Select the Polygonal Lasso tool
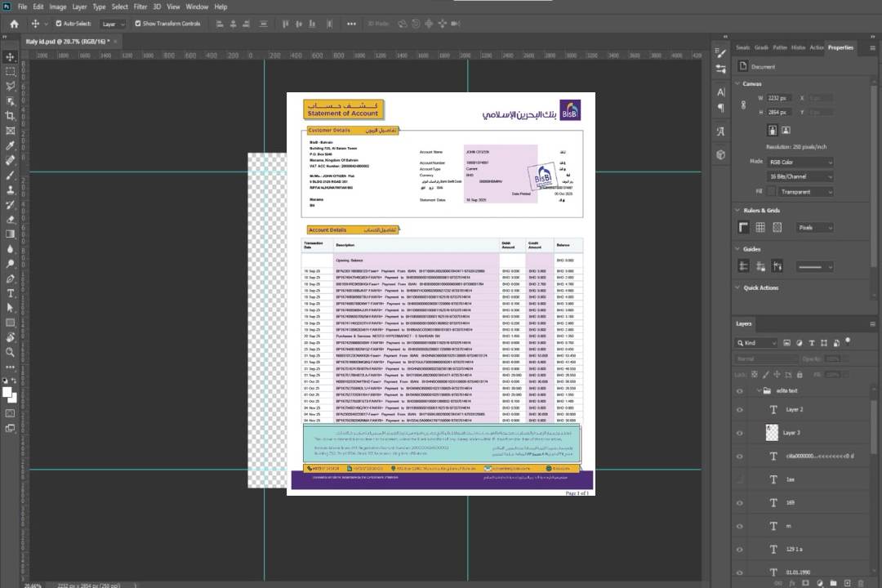882x588 pixels. [x=10, y=86]
